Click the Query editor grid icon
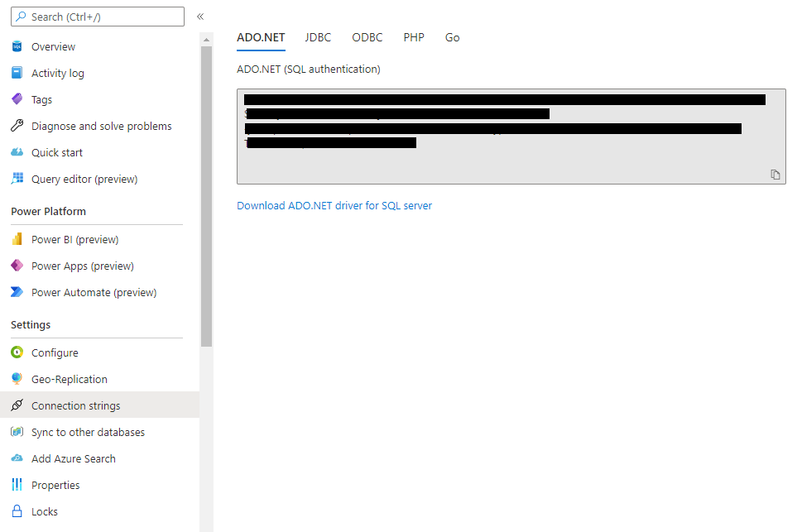This screenshot has width=797, height=532. tap(17, 180)
